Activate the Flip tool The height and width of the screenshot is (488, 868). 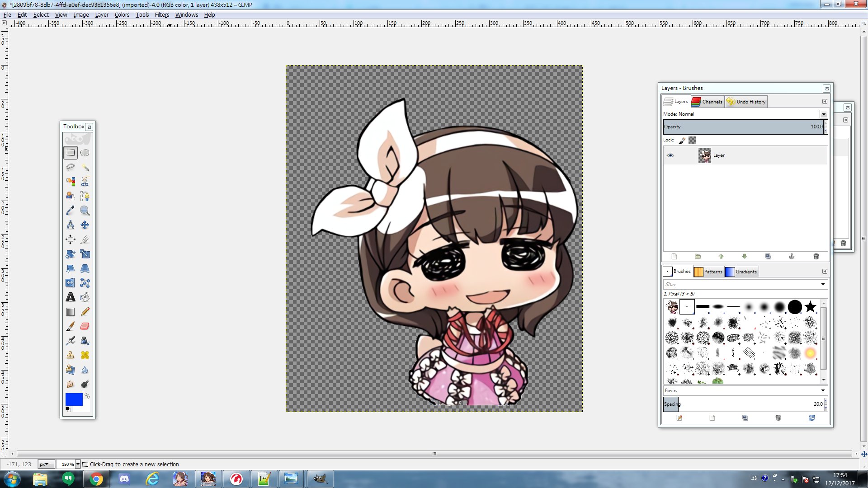71,283
